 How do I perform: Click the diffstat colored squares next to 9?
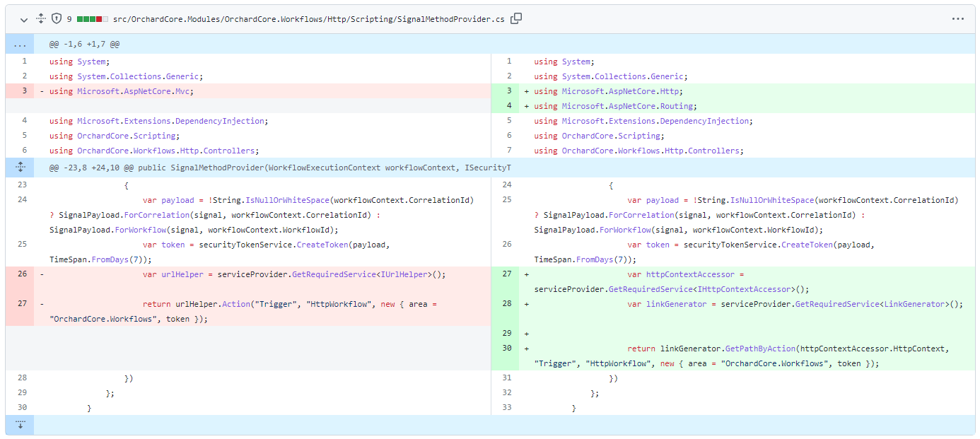93,19
